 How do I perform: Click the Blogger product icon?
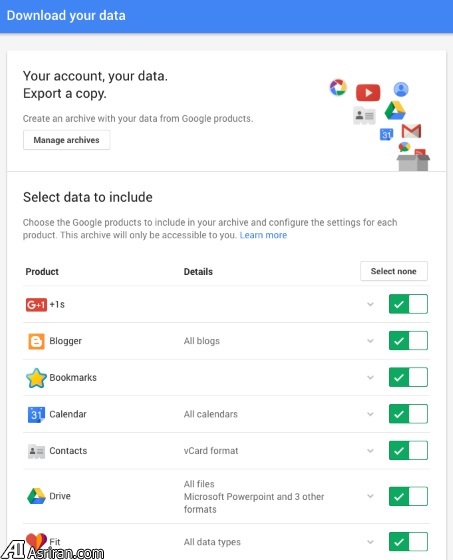36,341
